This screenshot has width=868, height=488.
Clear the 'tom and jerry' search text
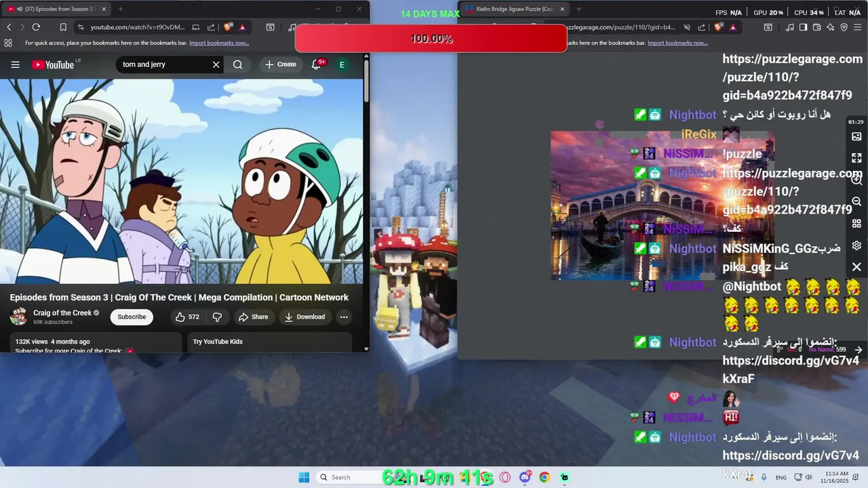(216, 64)
